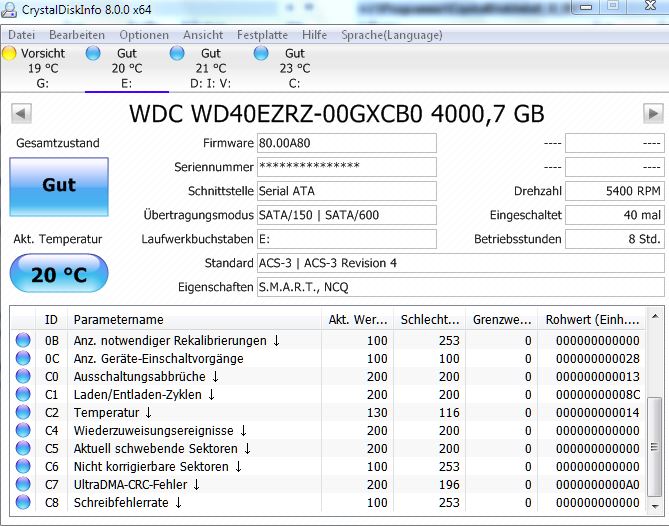Click the Grenzwe... column header
Image resolution: width=669 pixels, height=526 pixels.
(x=502, y=320)
